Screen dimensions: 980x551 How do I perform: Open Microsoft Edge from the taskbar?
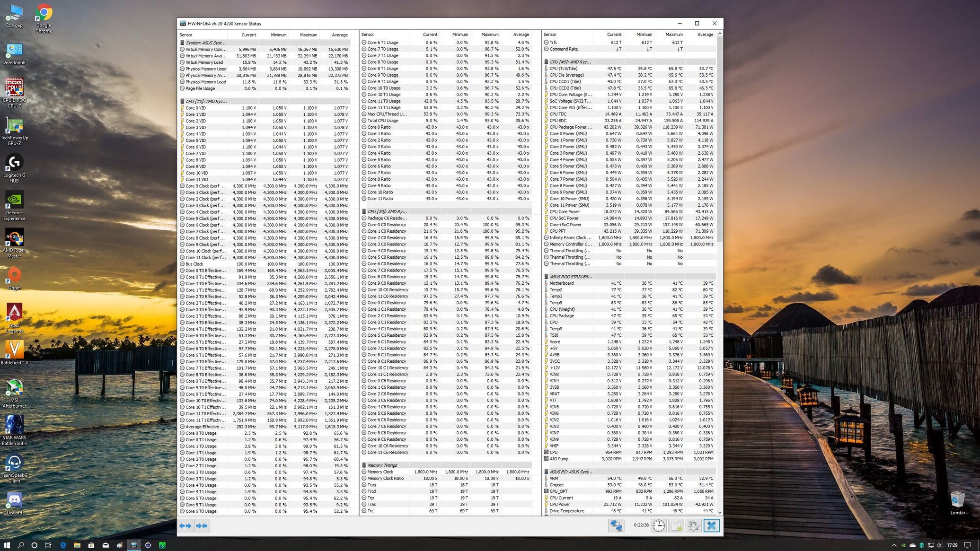click(63, 545)
